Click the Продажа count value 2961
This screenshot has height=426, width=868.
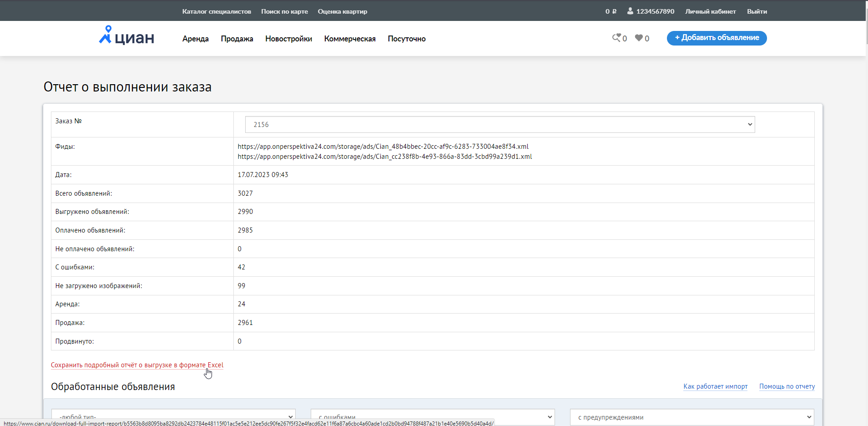(245, 323)
